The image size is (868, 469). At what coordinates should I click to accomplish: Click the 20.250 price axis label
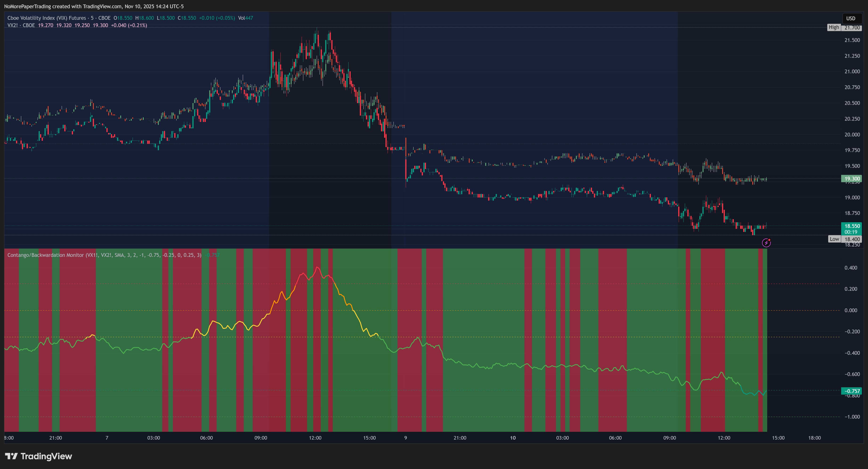tap(852, 119)
